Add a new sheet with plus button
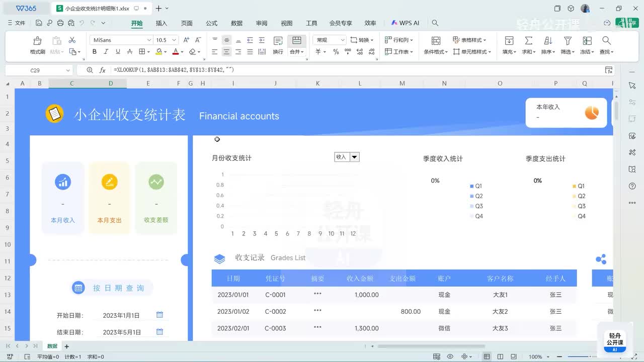The width and height of the screenshot is (644, 362). pos(66,346)
